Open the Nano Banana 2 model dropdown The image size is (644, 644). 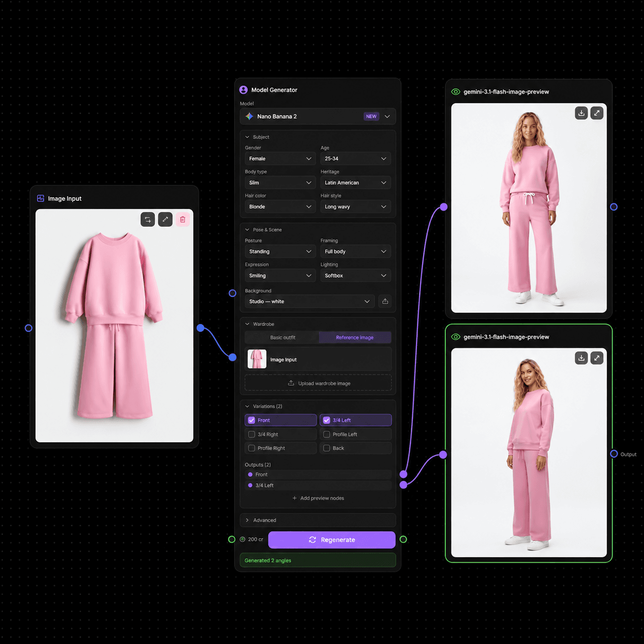(x=318, y=117)
